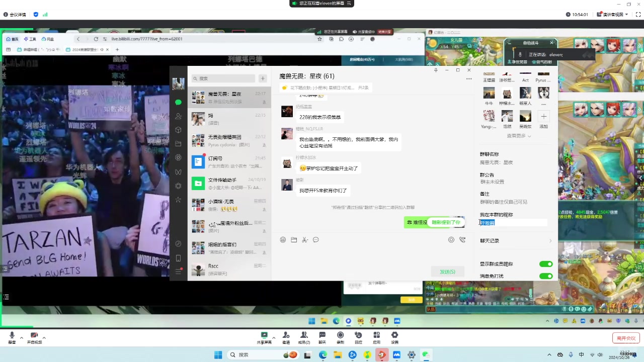The width and height of the screenshot is (644, 362).
Task: Enter fullscreen from meeting top bar
Action: coord(637,15)
